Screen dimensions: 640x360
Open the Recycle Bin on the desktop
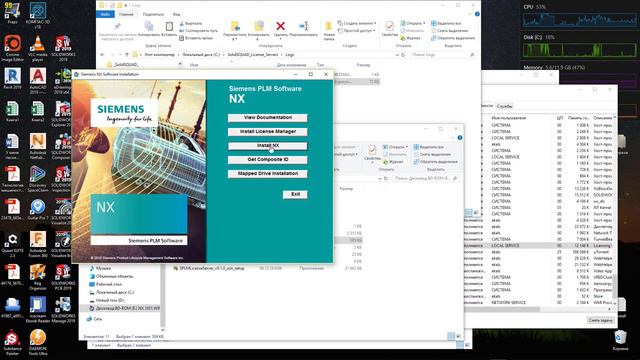[x=620, y=340]
